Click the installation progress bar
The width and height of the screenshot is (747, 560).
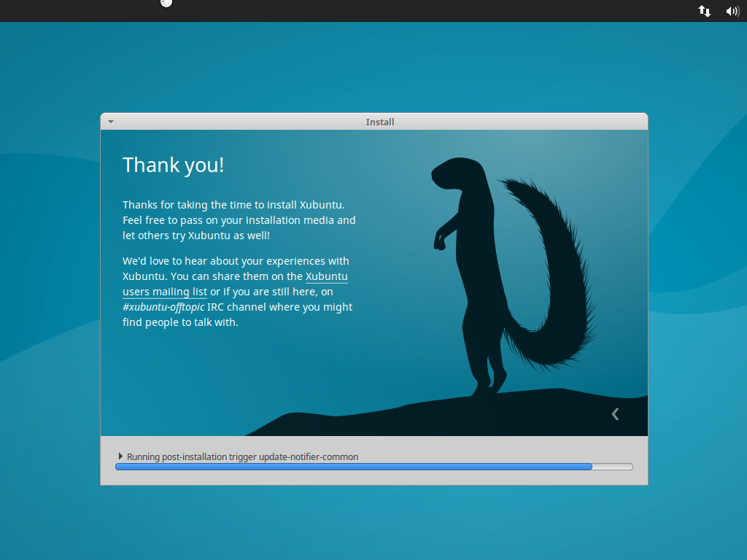click(x=374, y=467)
